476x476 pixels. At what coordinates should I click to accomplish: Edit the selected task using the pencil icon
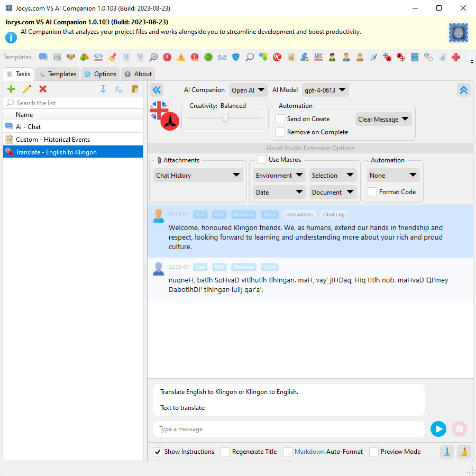(x=26, y=89)
